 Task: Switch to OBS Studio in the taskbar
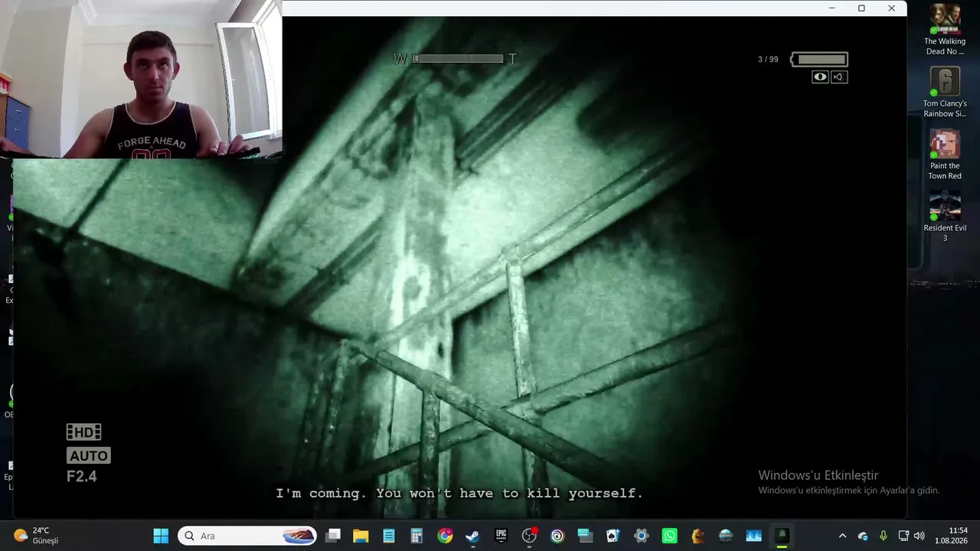(x=529, y=536)
